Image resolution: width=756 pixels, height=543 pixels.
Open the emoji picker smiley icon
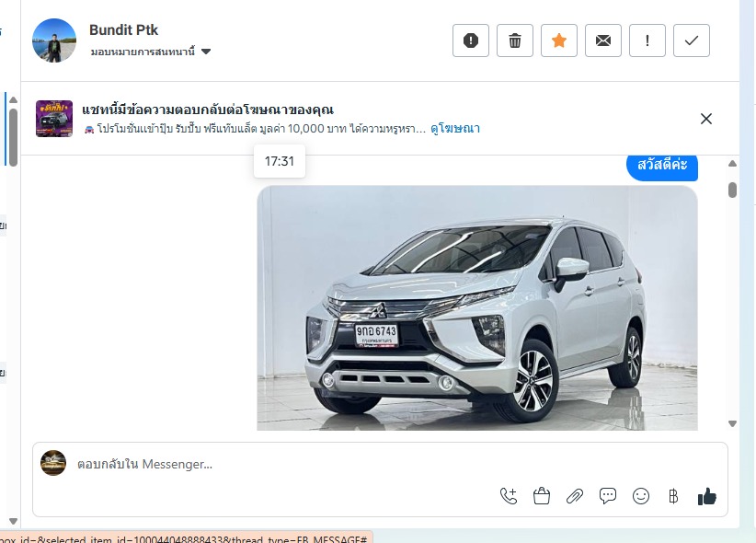coord(641,496)
